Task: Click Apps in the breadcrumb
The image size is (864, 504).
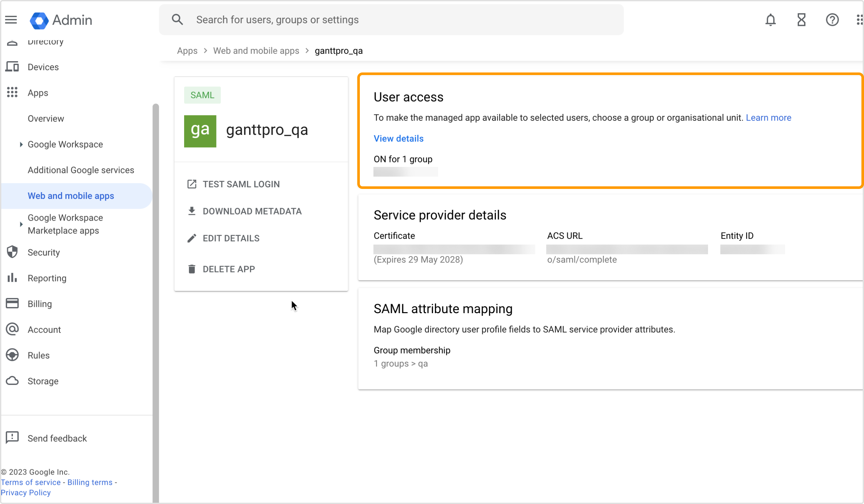Action: click(x=187, y=51)
